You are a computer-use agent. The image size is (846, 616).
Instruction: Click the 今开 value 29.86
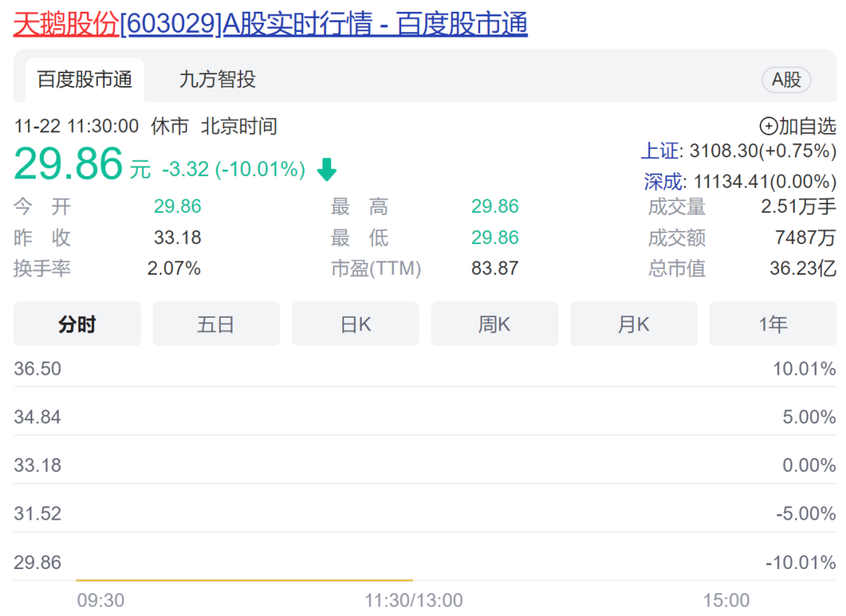(x=178, y=207)
